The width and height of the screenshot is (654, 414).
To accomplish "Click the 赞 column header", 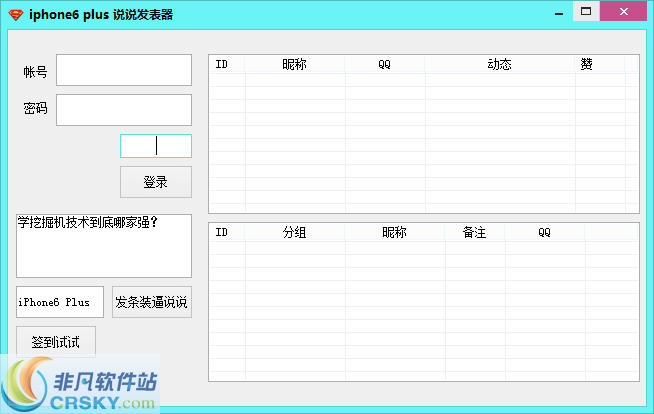I will [x=600, y=64].
